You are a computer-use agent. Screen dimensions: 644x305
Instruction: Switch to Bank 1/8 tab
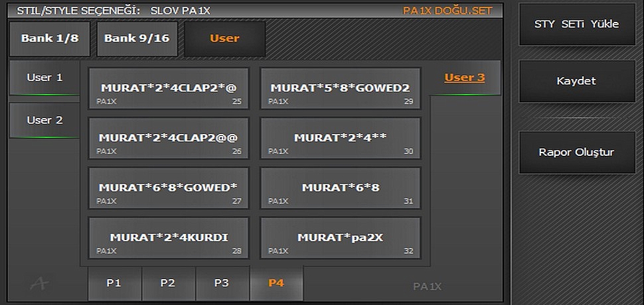pos(50,38)
